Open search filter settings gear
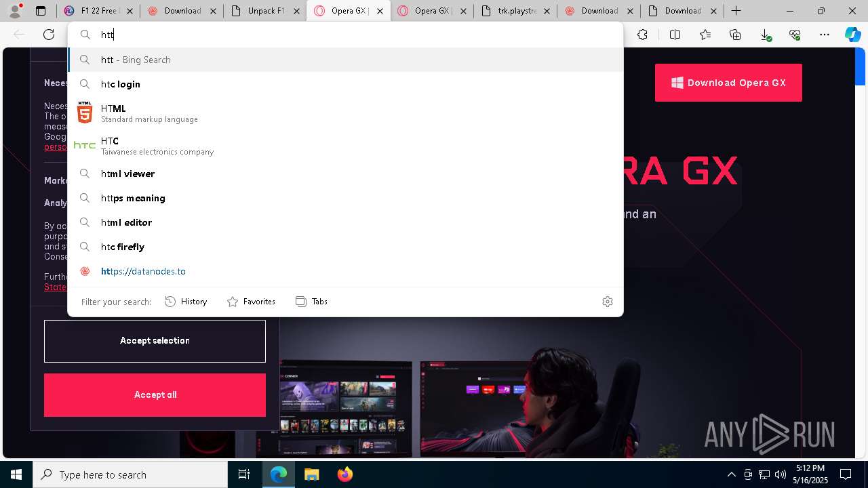868x488 pixels. tap(608, 302)
